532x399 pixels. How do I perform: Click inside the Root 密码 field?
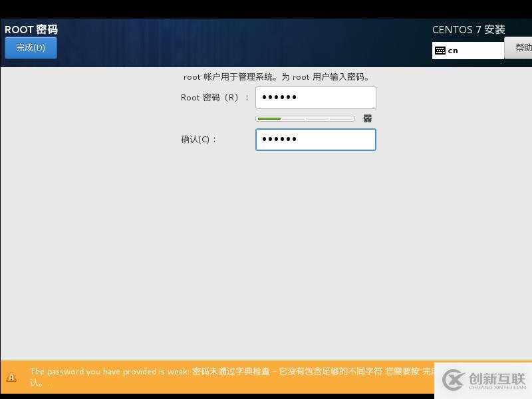click(315, 97)
